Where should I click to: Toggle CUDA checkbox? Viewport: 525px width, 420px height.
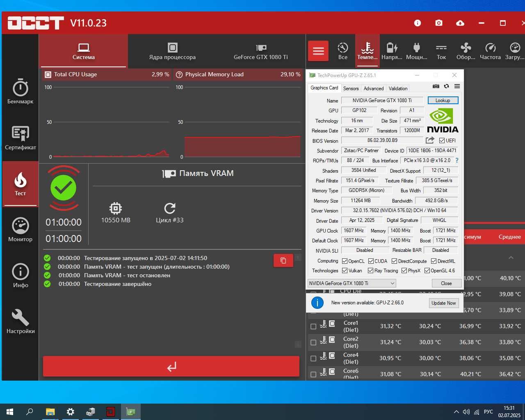(x=371, y=261)
